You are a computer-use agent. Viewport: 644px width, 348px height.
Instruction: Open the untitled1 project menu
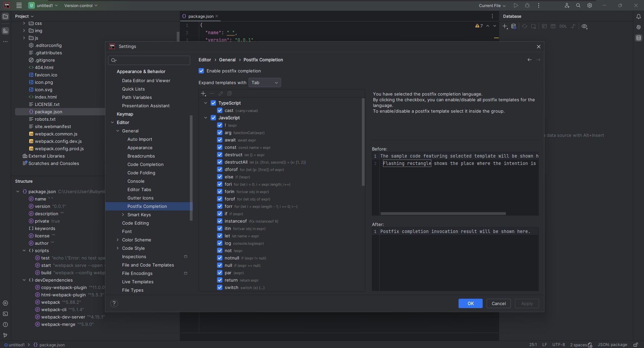(x=43, y=5)
